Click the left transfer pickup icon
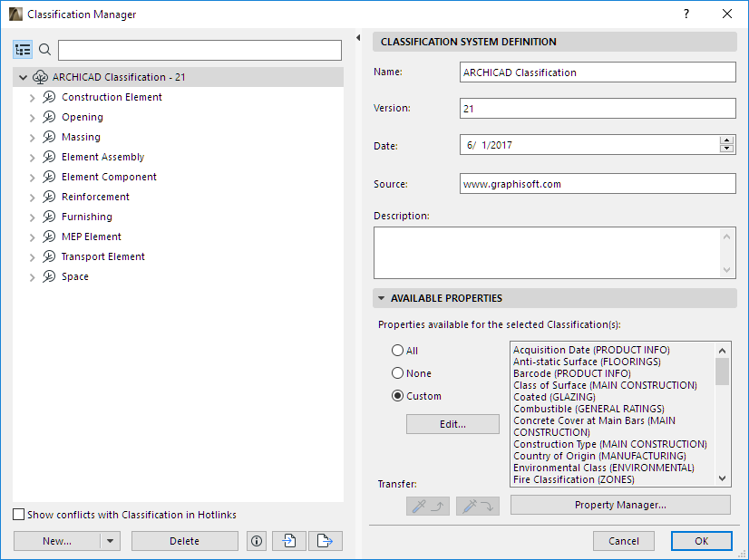This screenshot has height=560, width=749. point(427,507)
